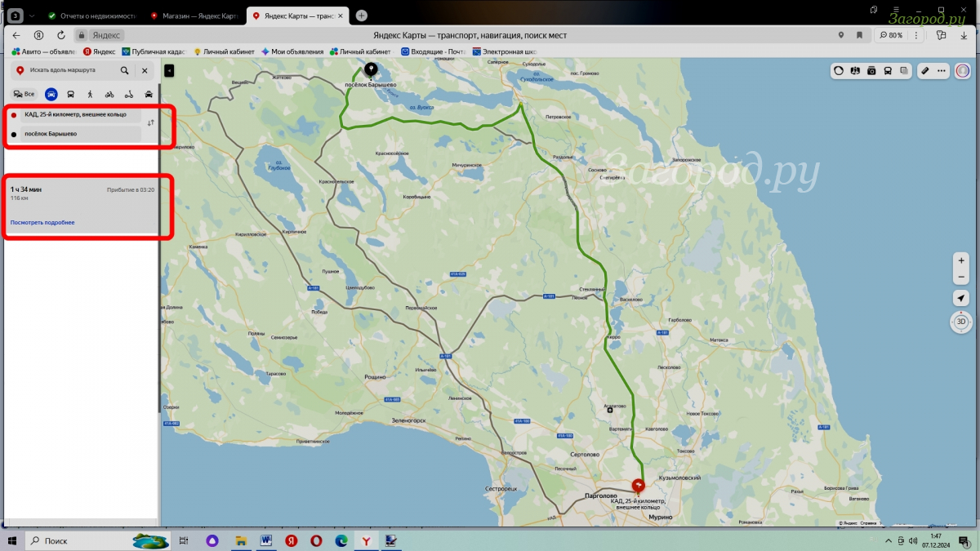The height and width of the screenshot is (551, 980).
Task: Open 'Публичная кадас' bookmark
Action: tap(156, 51)
